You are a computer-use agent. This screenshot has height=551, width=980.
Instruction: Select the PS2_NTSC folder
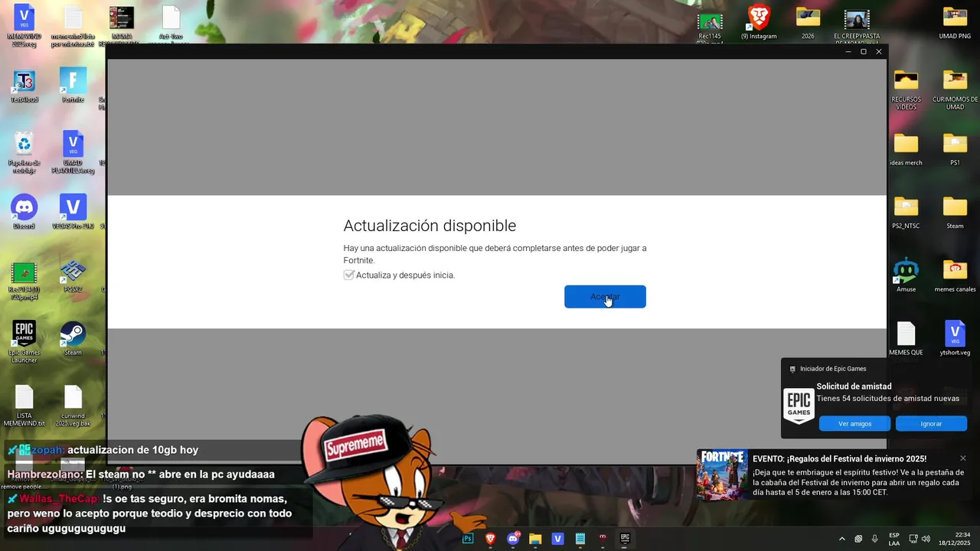(906, 213)
